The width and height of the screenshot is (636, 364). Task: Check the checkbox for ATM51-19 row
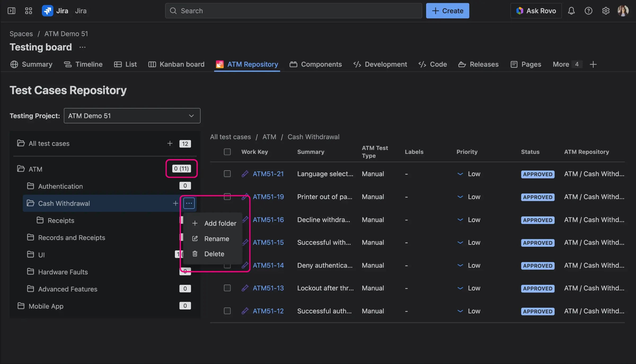tap(227, 197)
